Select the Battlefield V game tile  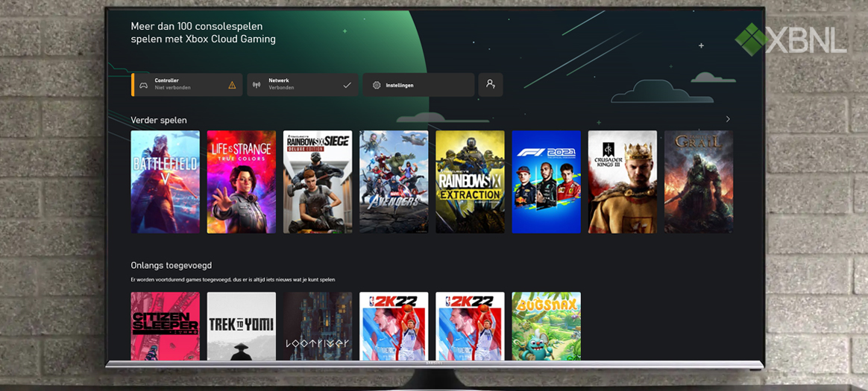pos(165,182)
